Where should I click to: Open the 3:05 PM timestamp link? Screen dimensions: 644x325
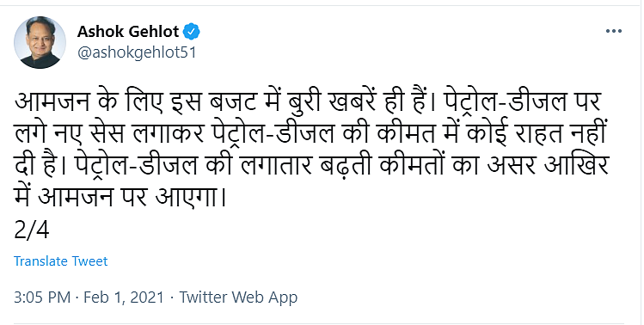(42, 297)
